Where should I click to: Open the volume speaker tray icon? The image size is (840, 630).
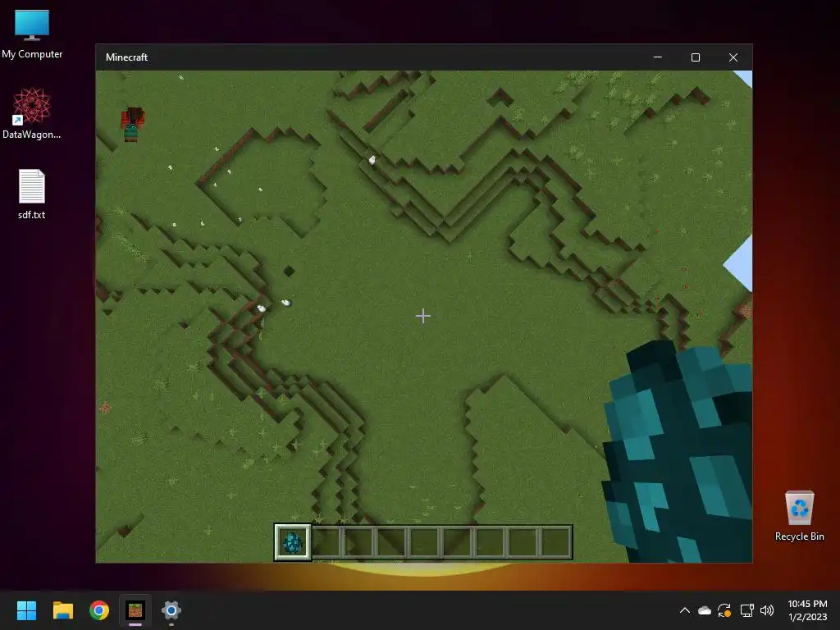click(x=767, y=610)
